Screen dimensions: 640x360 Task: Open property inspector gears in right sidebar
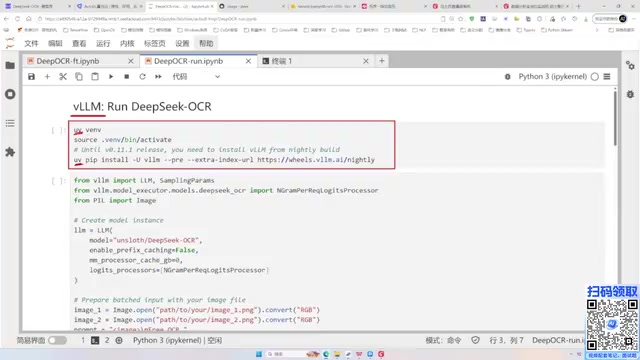[630, 65]
